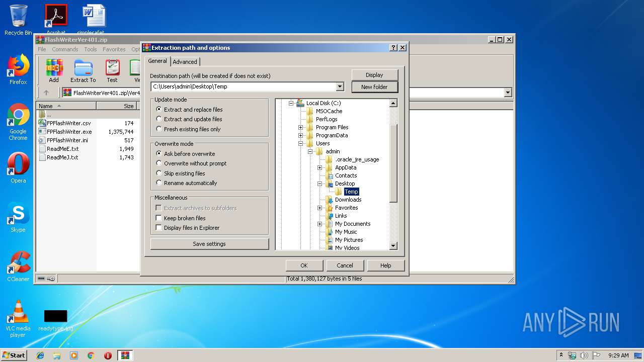The height and width of the screenshot is (362, 644).
Task: Collapse Desktop tree node
Action: [x=319, y=184]
